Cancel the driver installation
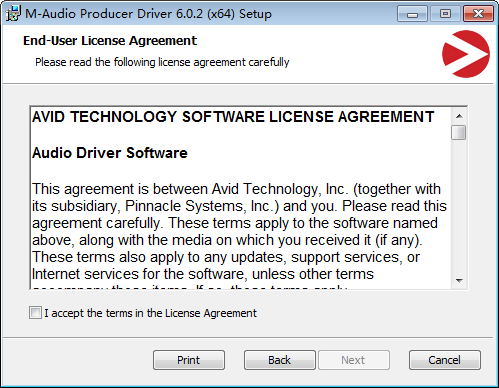 [x=445, y=360]
